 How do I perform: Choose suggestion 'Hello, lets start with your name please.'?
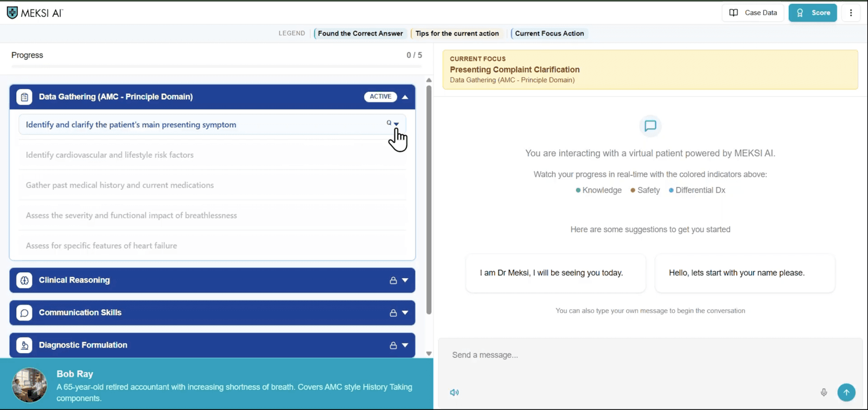coord(745,273)
